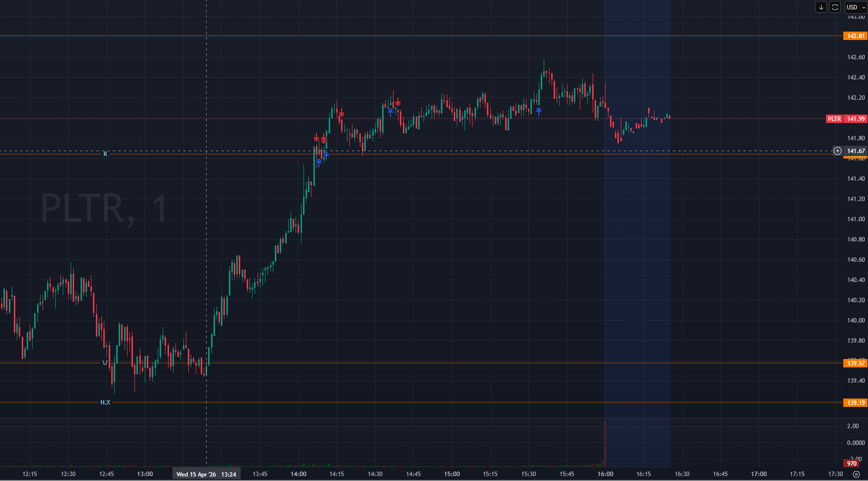Click the PLTR symbol label on price axis
This screenshot has width=868, height=481.
[x=834, y=119]
